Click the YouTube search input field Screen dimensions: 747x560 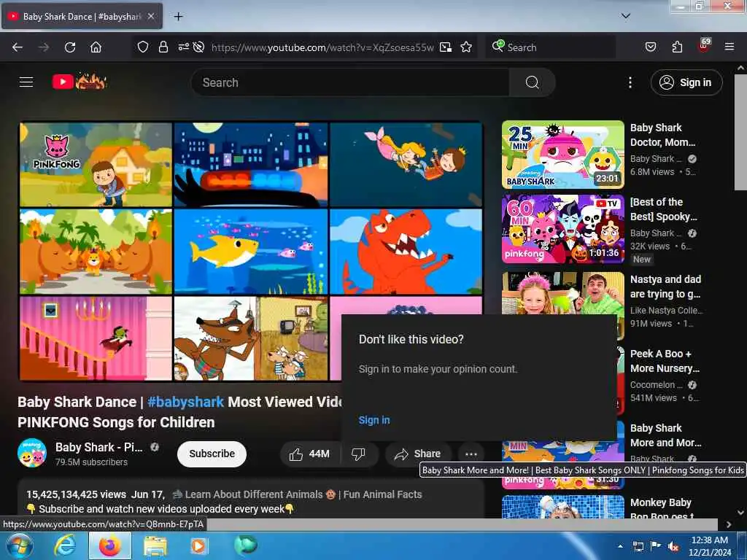[x=350, y=82]
